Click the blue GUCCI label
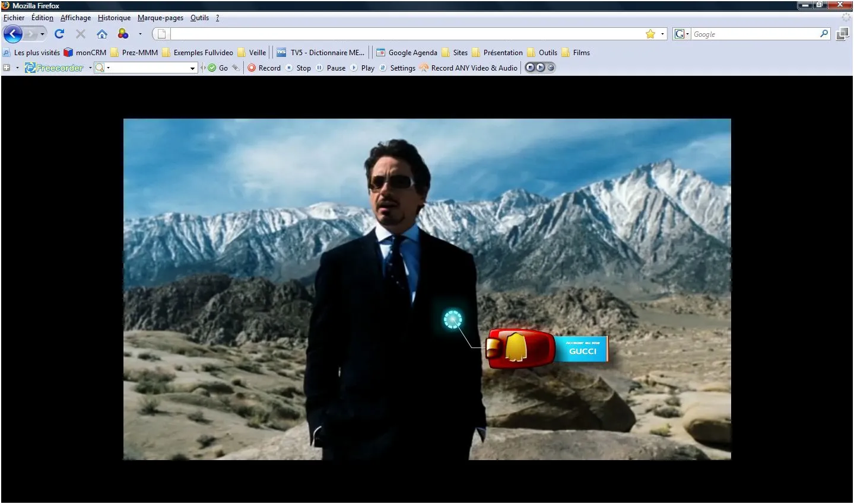This screenshot has height=504, width=854. (582, 349)
